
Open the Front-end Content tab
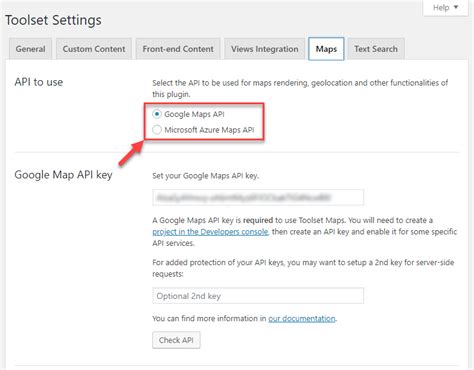tap(178, 49)
